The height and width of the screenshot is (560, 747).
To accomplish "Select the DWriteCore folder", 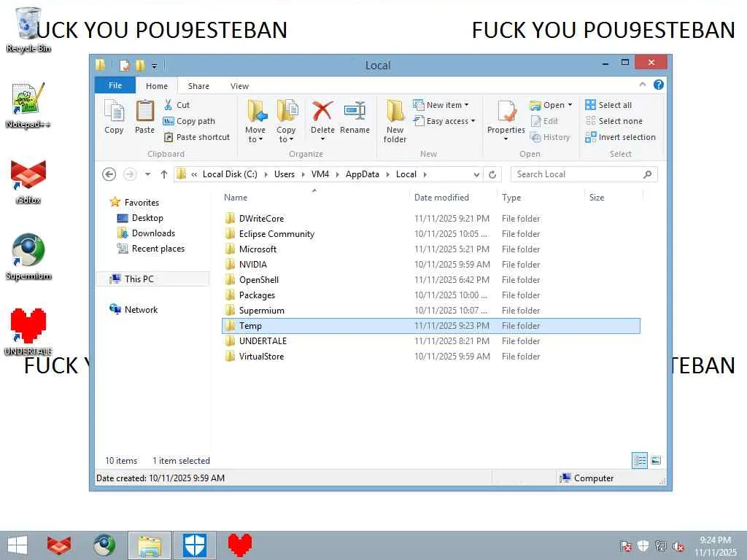I will (x=430, y=219).
